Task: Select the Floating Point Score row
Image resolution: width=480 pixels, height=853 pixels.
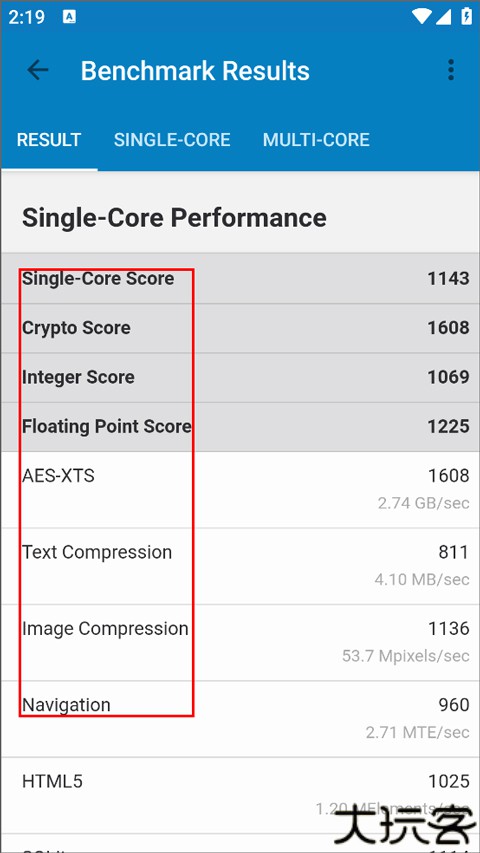Action: coord(240,426)
